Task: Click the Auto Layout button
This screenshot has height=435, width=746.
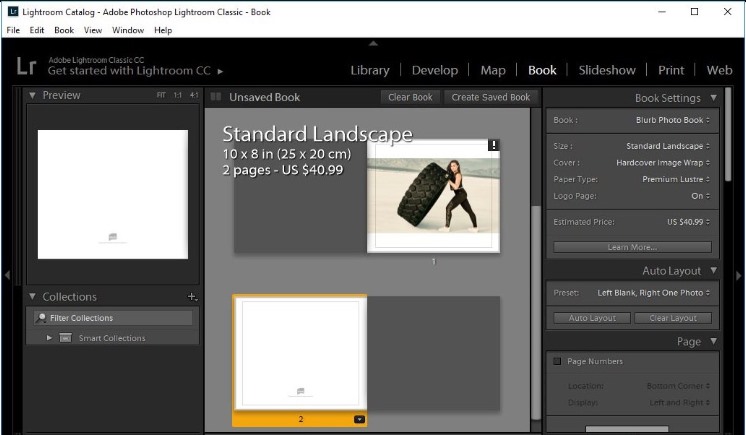Action: pos(592,318)
